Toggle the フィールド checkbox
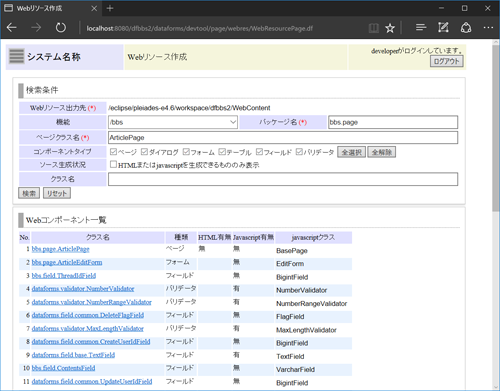Screen dimensions: 500x391 click(x=259, y=152)
